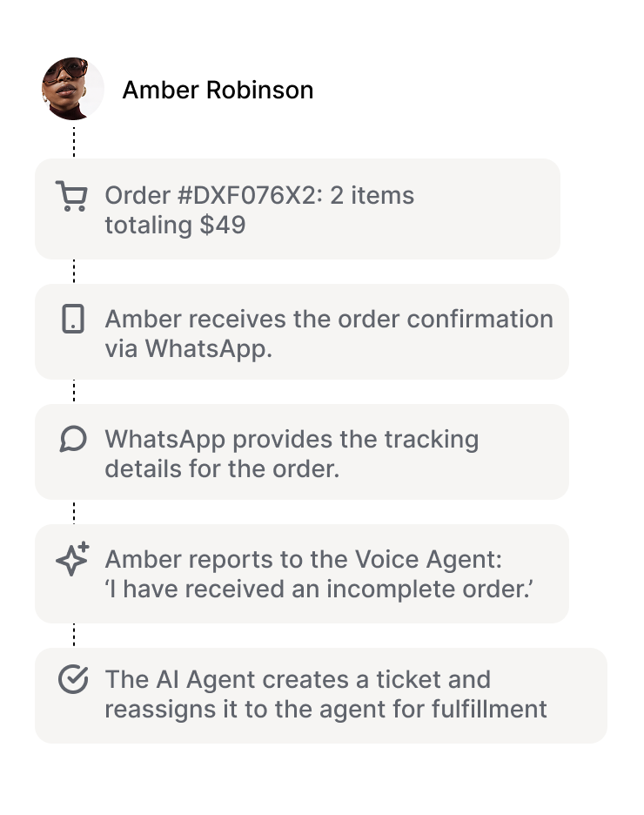Click the $49 order total
This screenshot has width=644, height=815.
point(224,226)
